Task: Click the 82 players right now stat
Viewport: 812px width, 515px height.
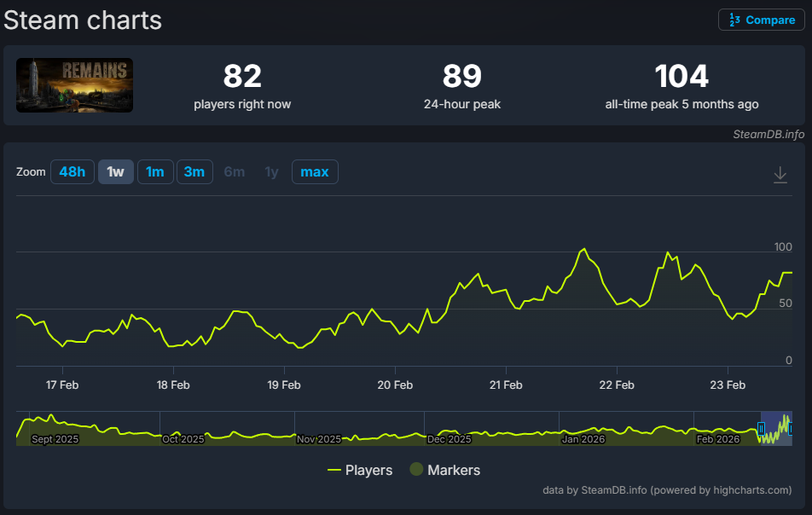Action: [242, 86]
